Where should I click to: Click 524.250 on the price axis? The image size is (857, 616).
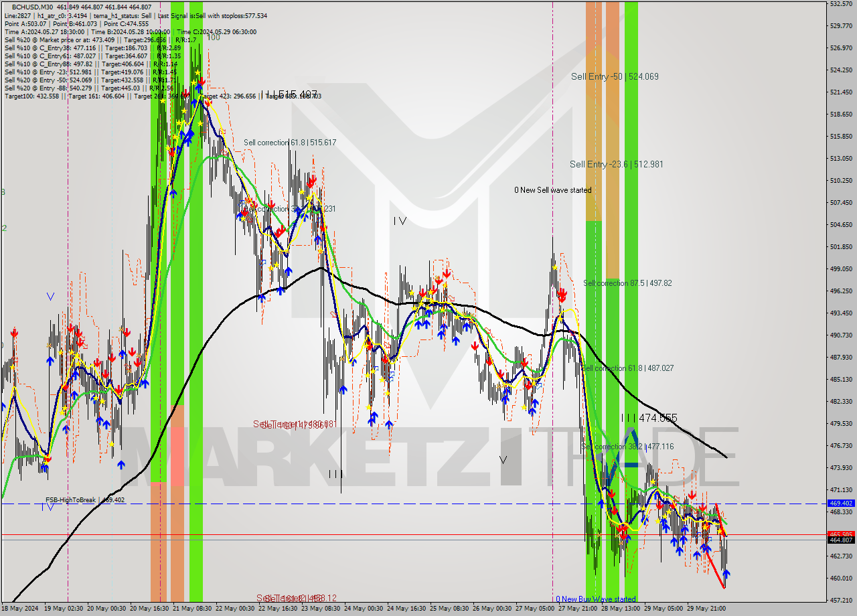[x=841, y=70]
